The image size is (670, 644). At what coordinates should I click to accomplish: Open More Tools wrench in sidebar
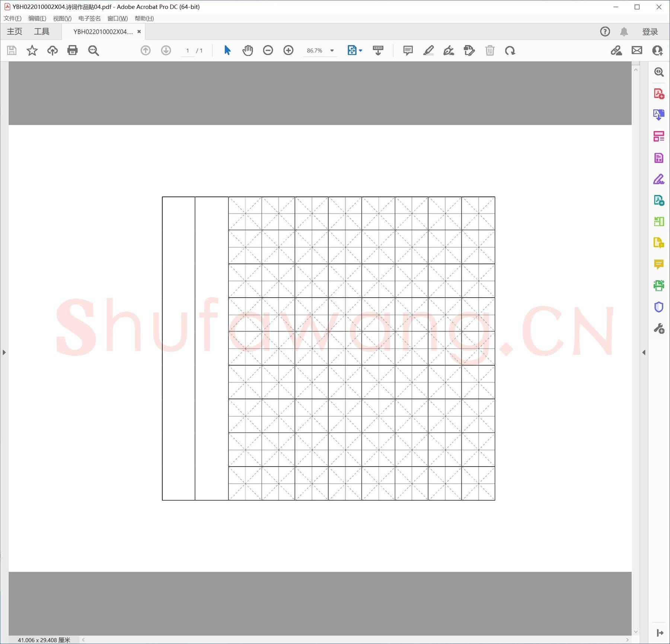[x=659, y=329]
